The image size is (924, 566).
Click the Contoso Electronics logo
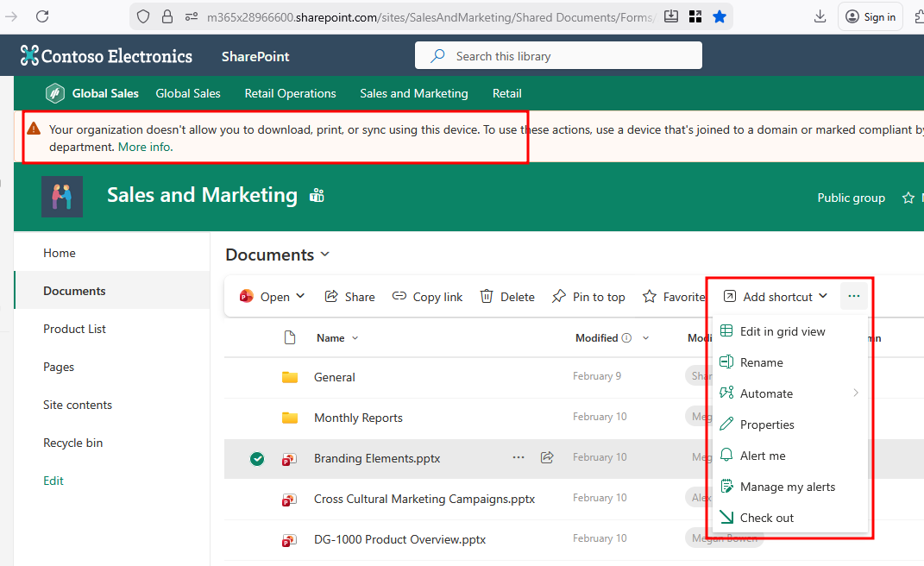tap(30, 56)
